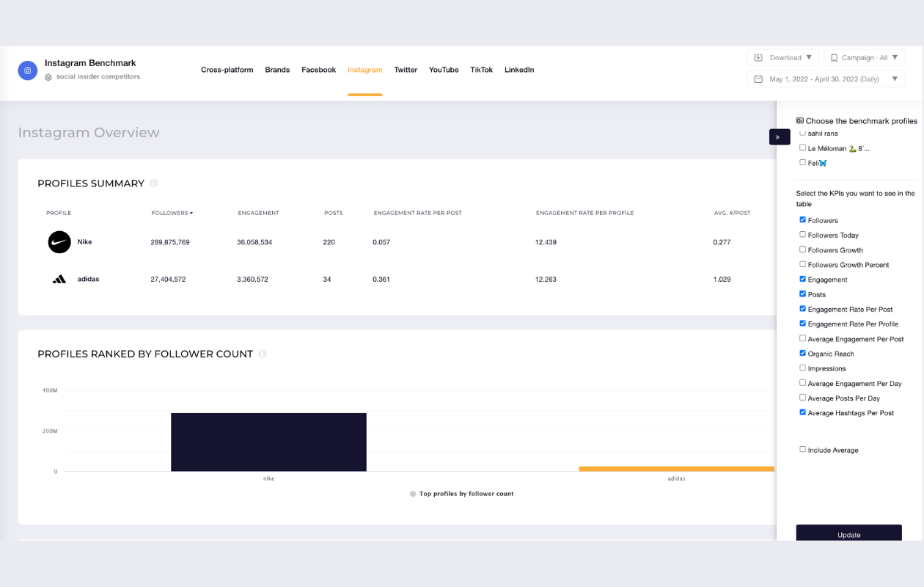Viewport: 924px width, 587px height.
Task: Uncheck Average Hashtags Per Post checkbox
Action: coord(802,412)
